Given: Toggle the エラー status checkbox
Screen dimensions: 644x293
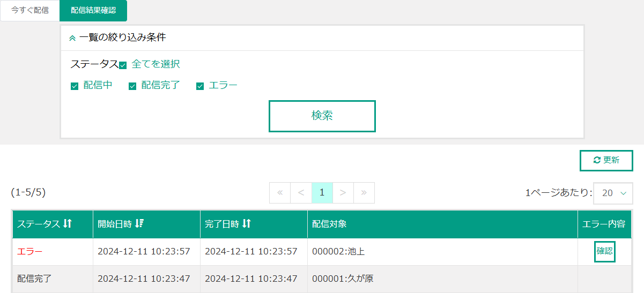Looking at the screenshot, I should (x=200, y=86).
